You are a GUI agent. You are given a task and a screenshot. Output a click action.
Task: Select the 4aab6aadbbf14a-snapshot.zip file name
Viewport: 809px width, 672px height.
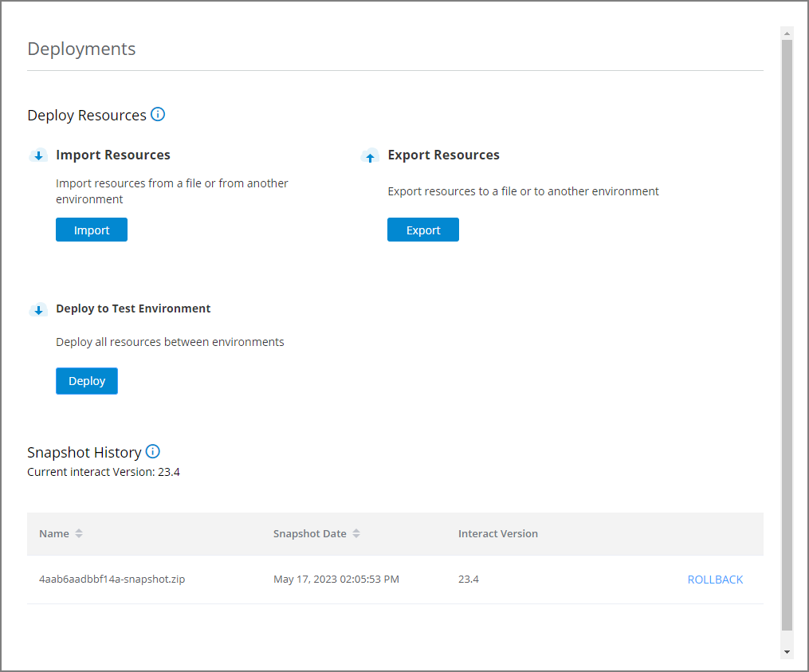[112, 579]
